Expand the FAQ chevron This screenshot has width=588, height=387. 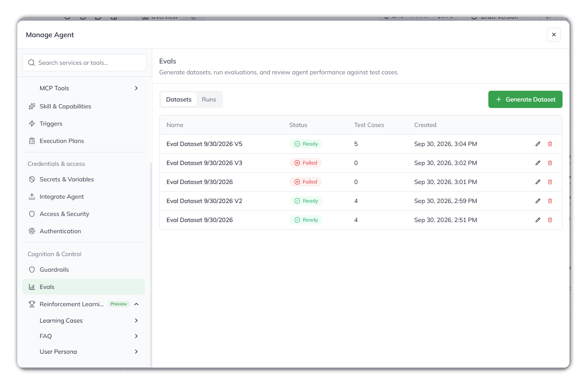coord(136,336)
